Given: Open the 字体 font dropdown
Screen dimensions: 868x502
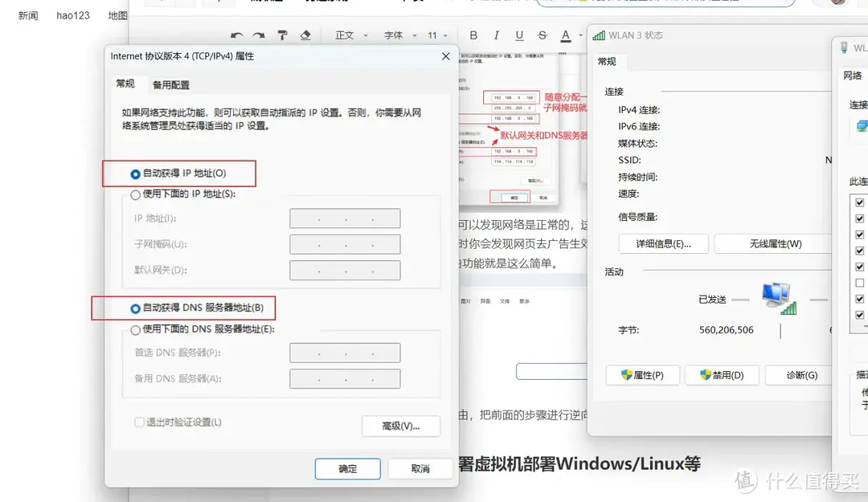Looking at the screenshot, I should tap(400, 35).
